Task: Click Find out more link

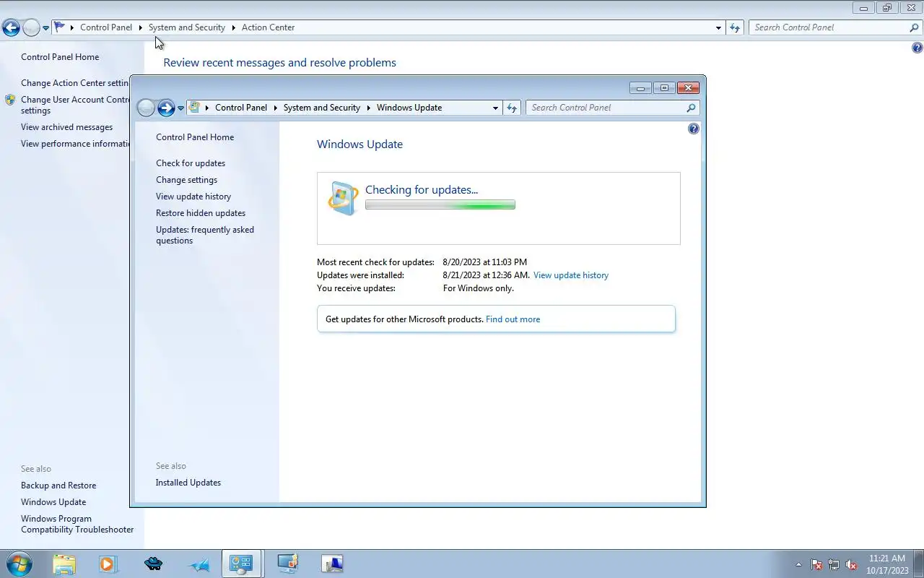Action: coord(513,319)
